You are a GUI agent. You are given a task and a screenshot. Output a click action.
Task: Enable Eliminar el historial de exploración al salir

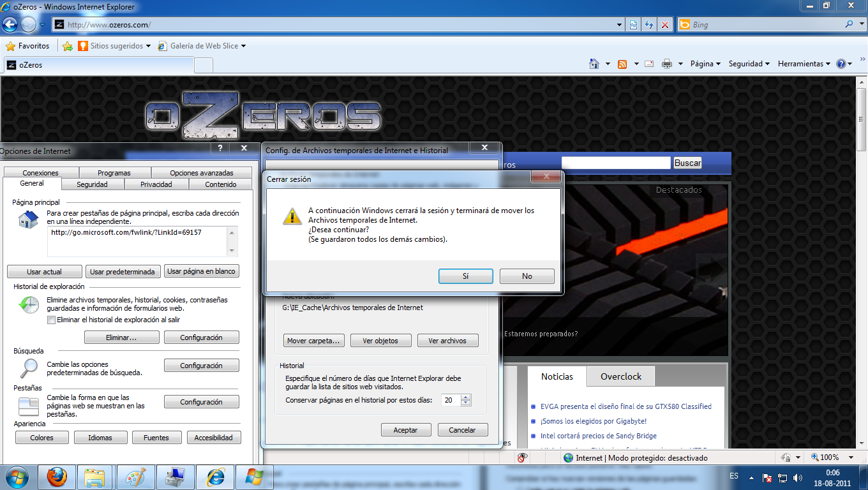(51, 320)
